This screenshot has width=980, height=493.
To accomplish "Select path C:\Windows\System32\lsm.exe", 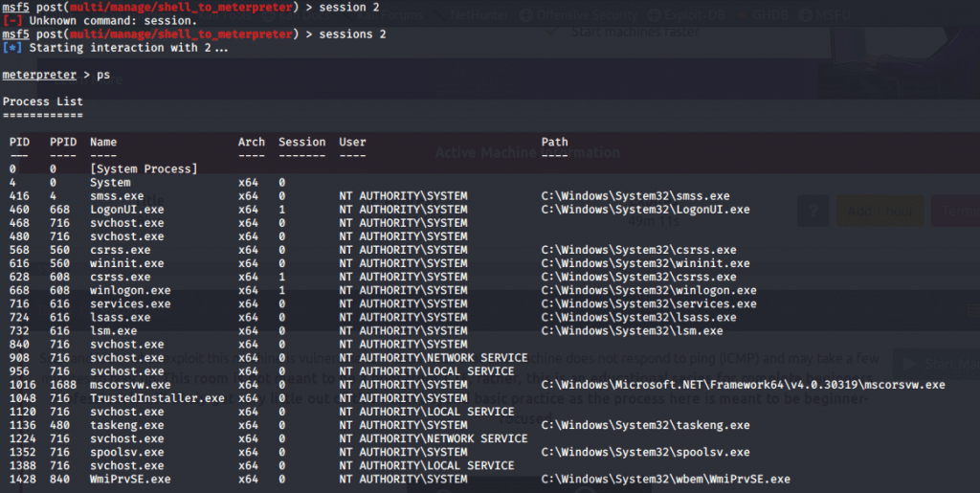I will pyautogui.click(x=632, y=330).
